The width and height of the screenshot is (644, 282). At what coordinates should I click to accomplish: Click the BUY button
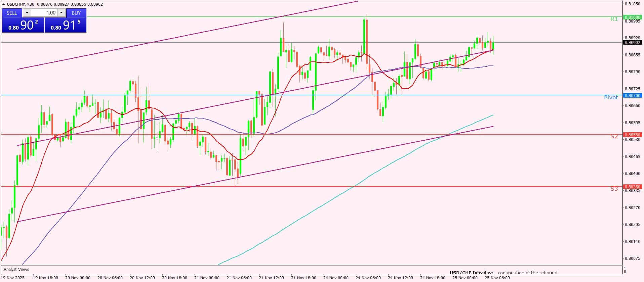click(76, 13)
